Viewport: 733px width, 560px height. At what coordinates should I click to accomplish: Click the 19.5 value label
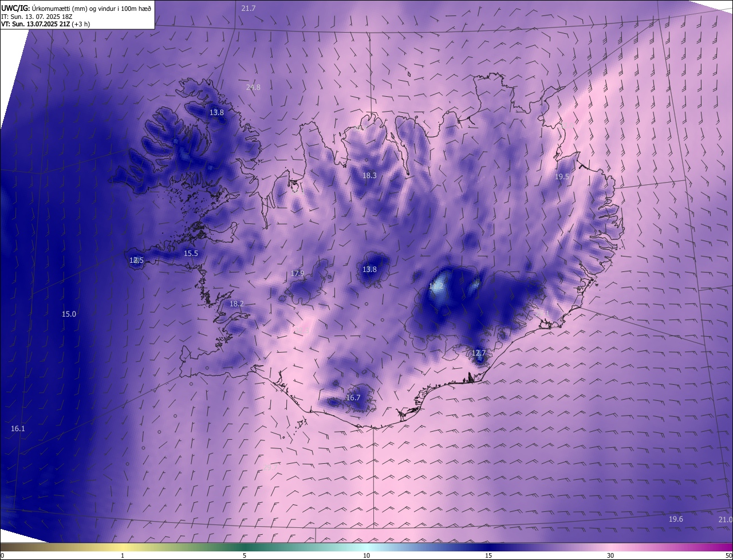tap(562, 177)
